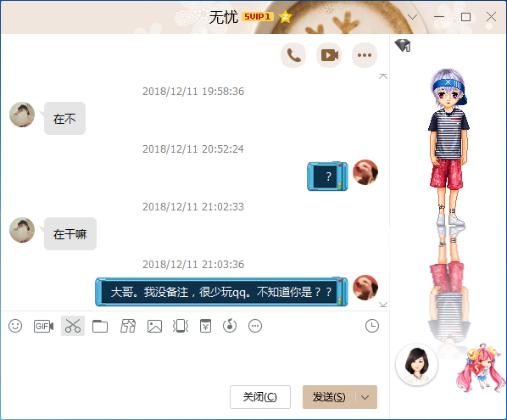Image resolution: width=507 pixels, height=420 pixels.
Task: Click the contact name 无忧 in title
Action: click(x=224, y=17)
